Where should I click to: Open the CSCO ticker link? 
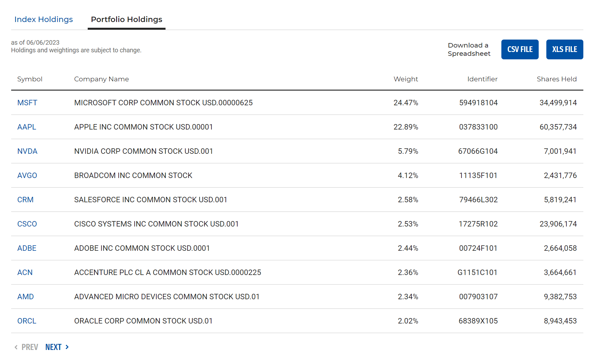(x=27, y=224)
